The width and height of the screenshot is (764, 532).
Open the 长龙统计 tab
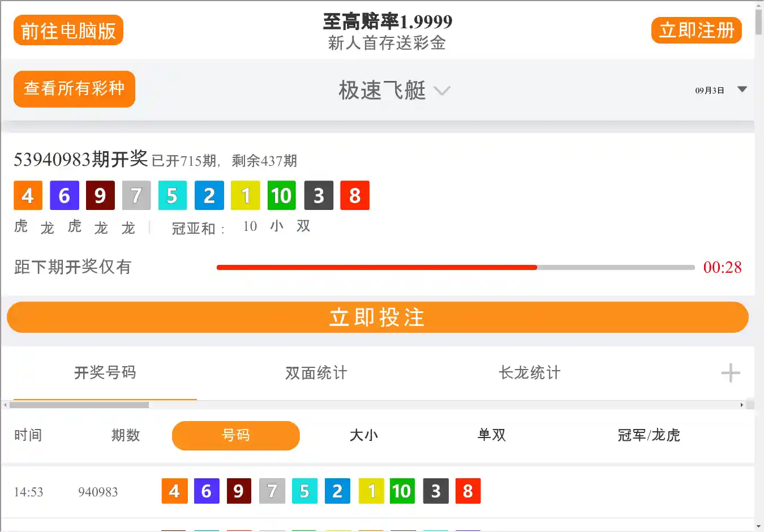(x=529, y=373)
